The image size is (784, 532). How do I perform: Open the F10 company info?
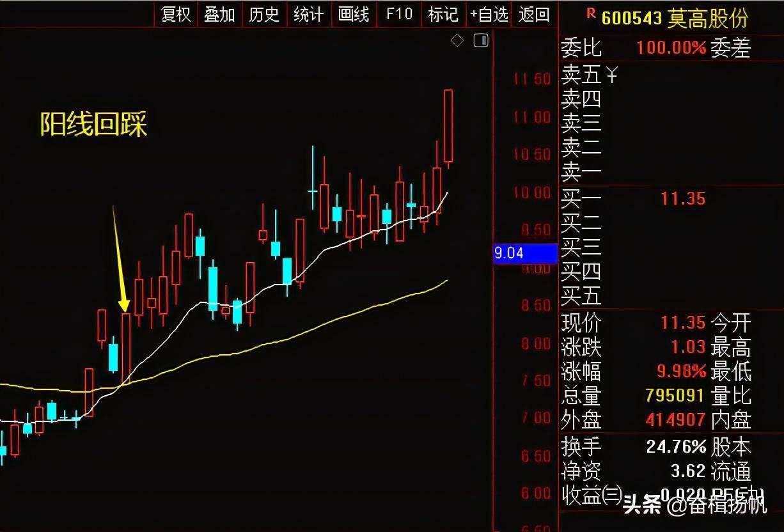(399, 14)
